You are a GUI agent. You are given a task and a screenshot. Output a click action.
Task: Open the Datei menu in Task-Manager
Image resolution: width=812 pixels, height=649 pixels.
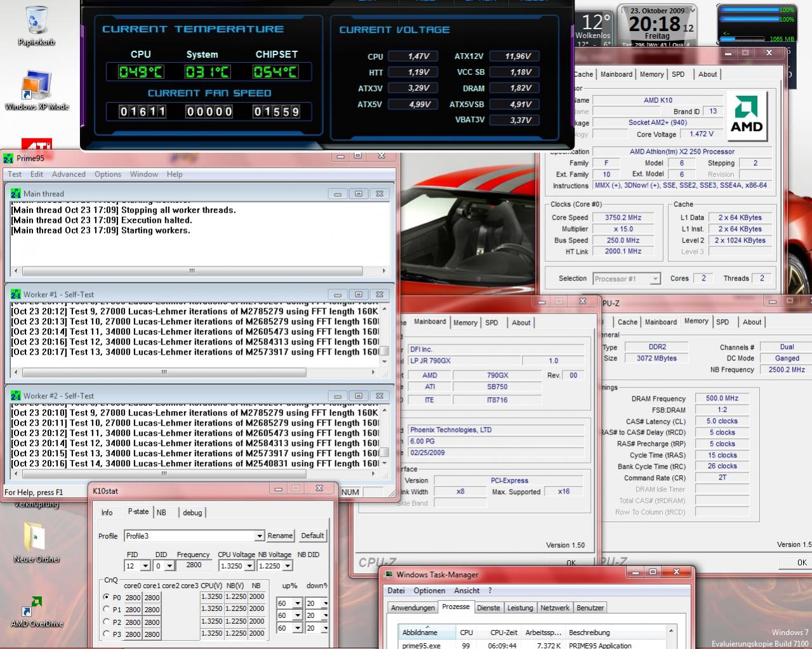(x=396, y=591)
